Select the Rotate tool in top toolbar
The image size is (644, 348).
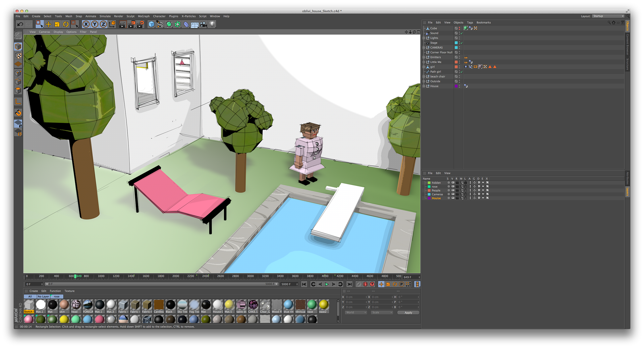tap(66, 24)
